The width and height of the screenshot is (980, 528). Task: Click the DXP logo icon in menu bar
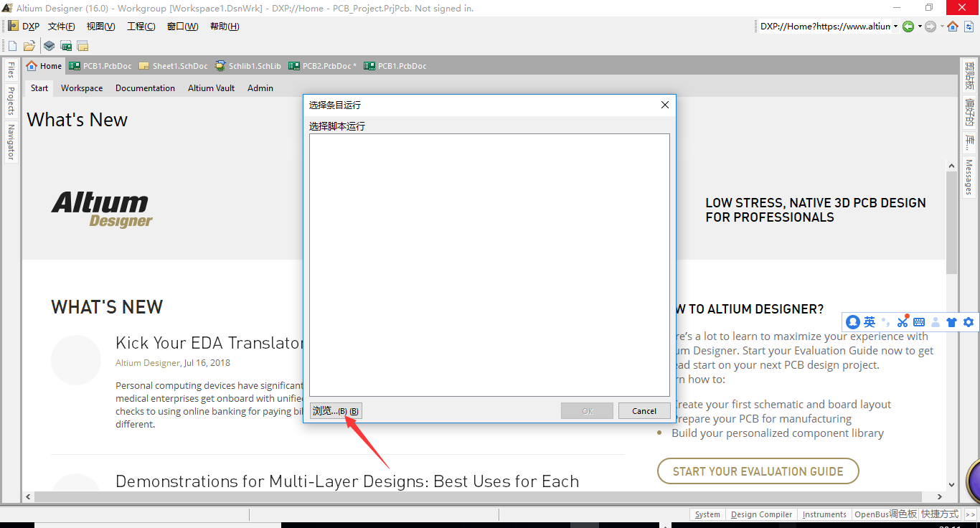click(13, 26)
